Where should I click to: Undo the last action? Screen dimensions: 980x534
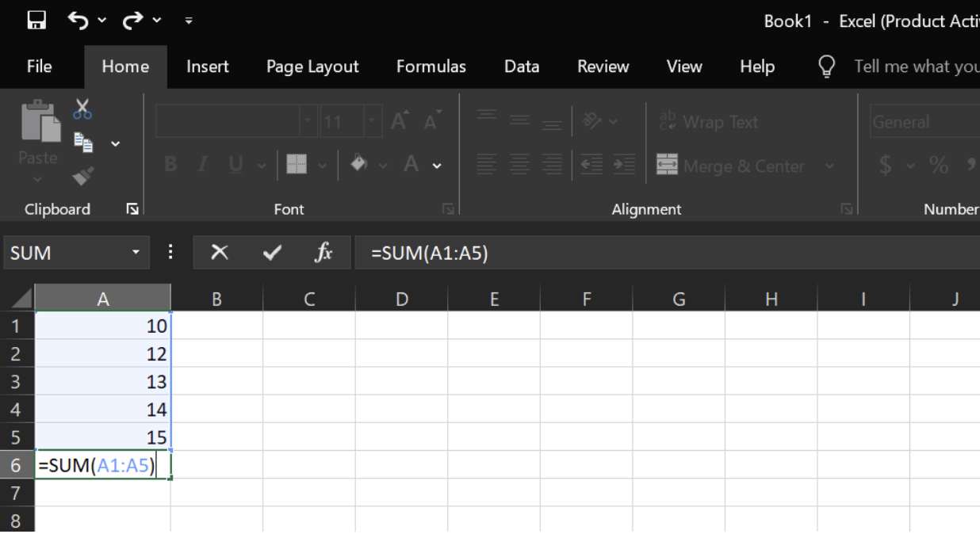pos(78,20)
